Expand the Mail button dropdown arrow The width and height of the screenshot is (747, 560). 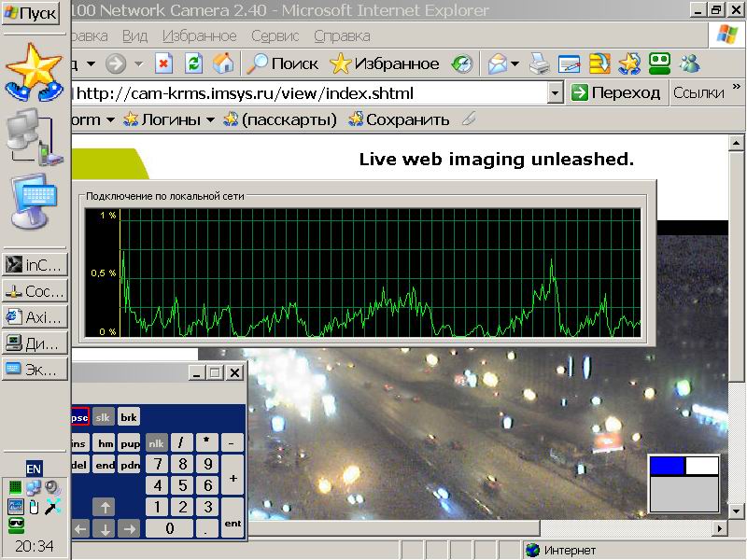point(515,63)
